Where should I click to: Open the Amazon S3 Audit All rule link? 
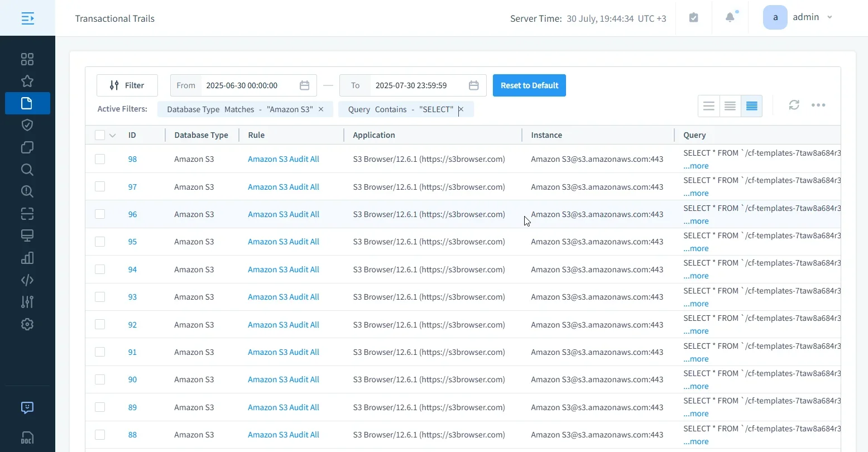coord(283,158)
